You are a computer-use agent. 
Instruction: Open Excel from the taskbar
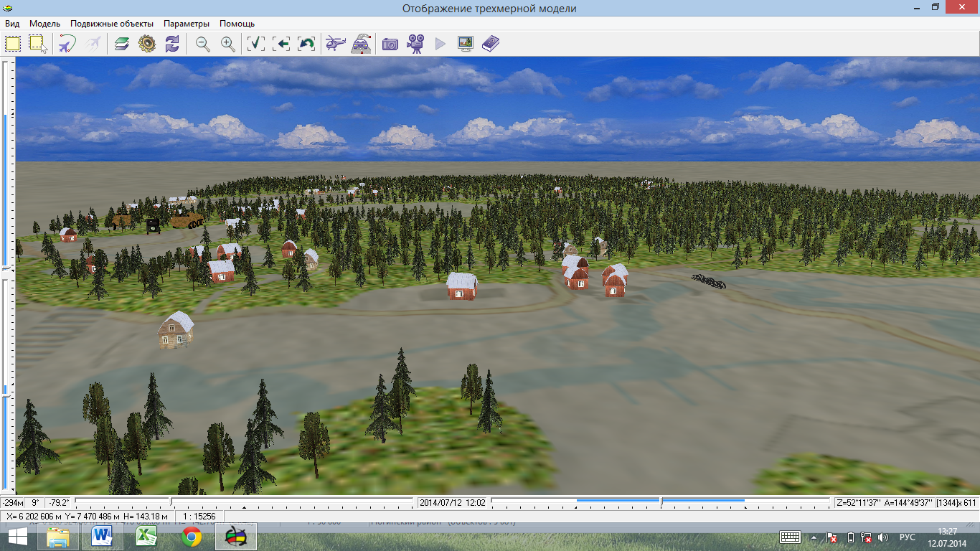pyautogui.click(x=147, y=537)
